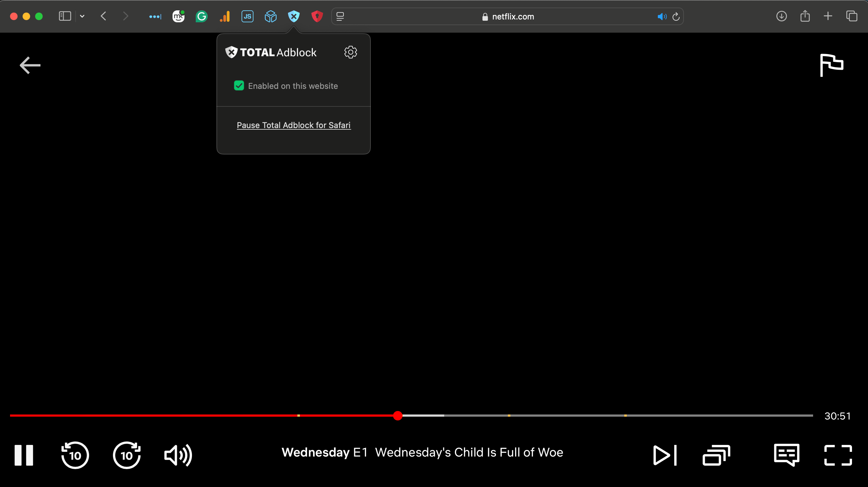Seek to the yellow marker before playhead

[299, 415]
